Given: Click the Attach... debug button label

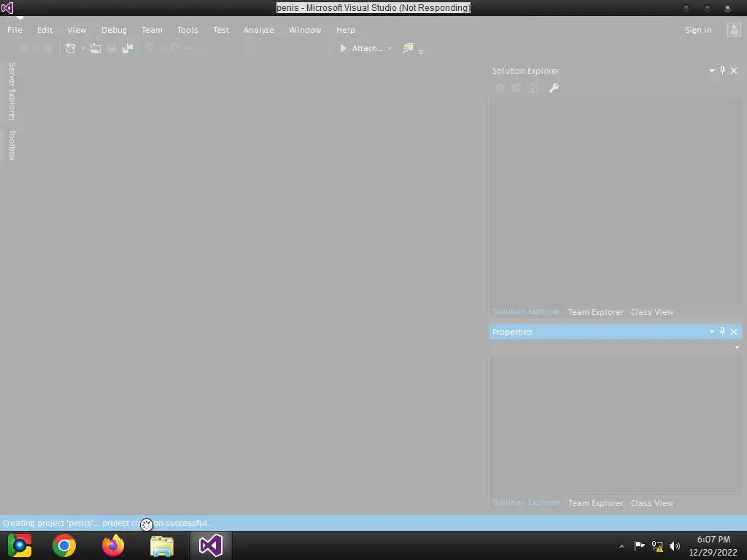Looking at the screenshot, I should pyautogui.click(x=367, y=48).
